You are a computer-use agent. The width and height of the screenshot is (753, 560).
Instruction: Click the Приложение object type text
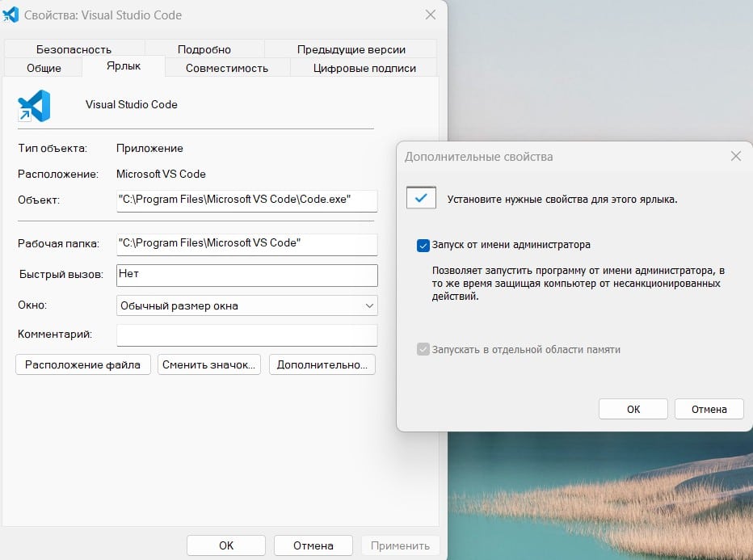[x=149, y=148]
